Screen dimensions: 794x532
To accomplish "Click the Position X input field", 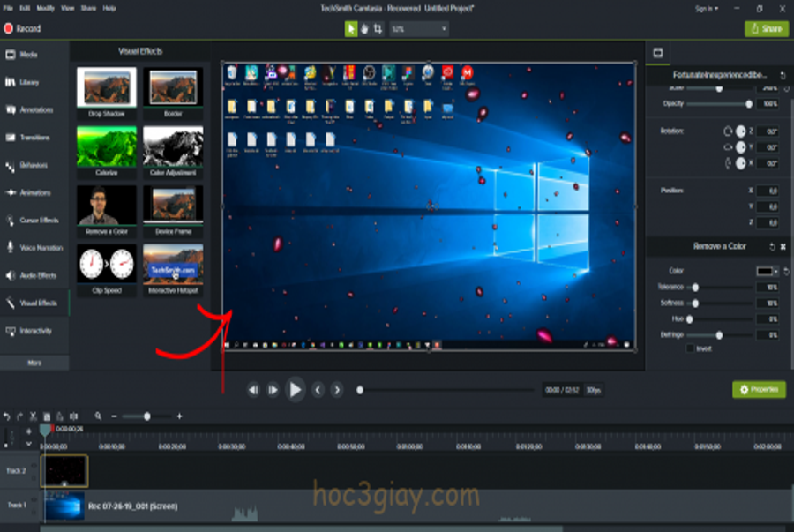I will [x=768, y=191].
